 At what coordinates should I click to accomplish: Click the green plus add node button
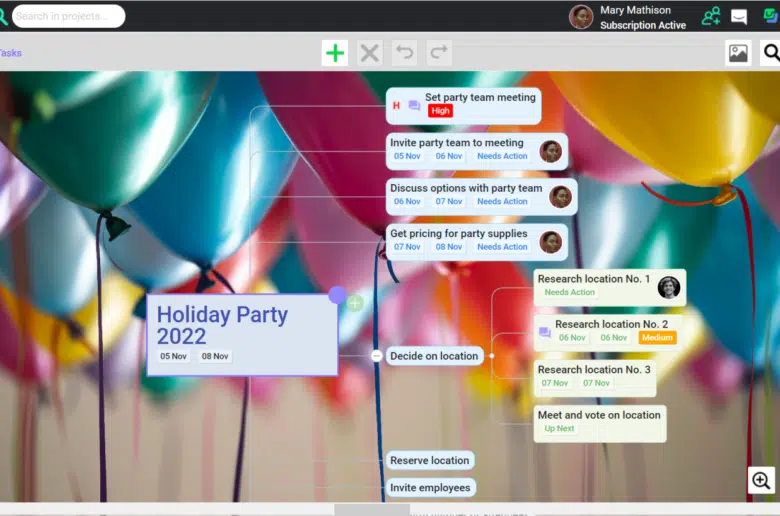point(335,53)
